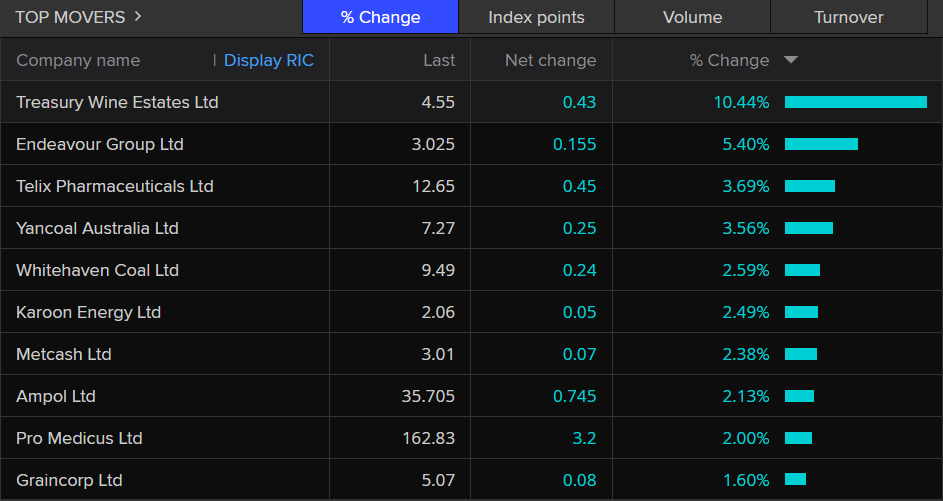This screenshot has width=943, height=501.
Task: Toggle the % Change sort arrow
Action: coord(791,60)
